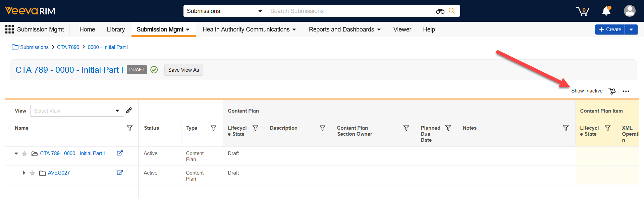Click CTA 7890 breadcrumb link

68,47
